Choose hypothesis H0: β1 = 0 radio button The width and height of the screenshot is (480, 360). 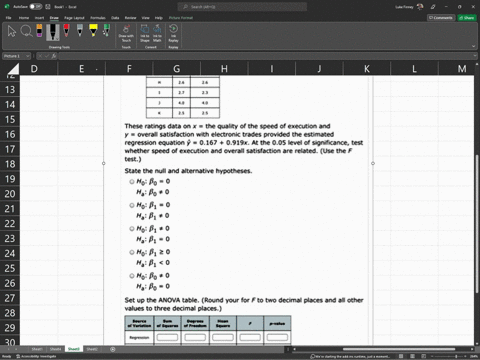(x=132, y=205)
